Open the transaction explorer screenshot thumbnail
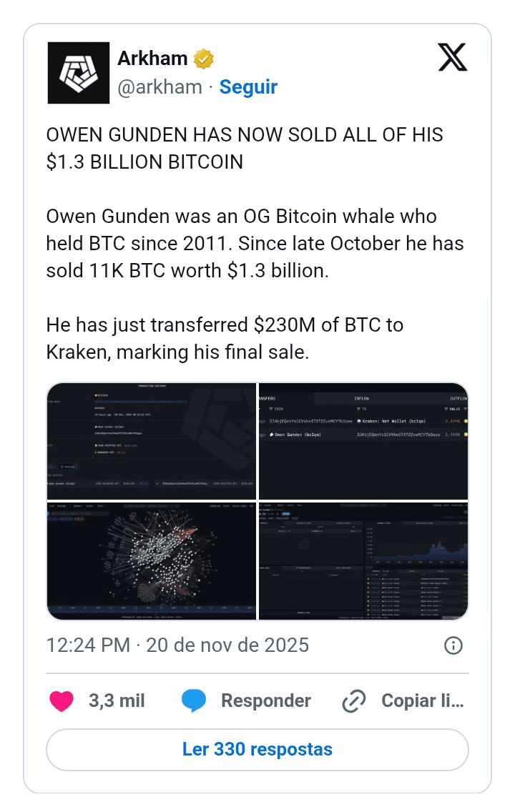The image size is (515, 812). click(x=152, y=441)
